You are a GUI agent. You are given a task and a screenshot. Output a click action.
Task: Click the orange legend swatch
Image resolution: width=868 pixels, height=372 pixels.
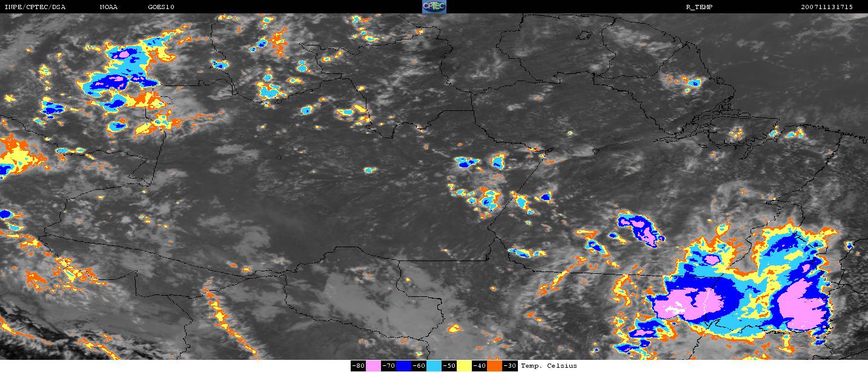[495, 366]
